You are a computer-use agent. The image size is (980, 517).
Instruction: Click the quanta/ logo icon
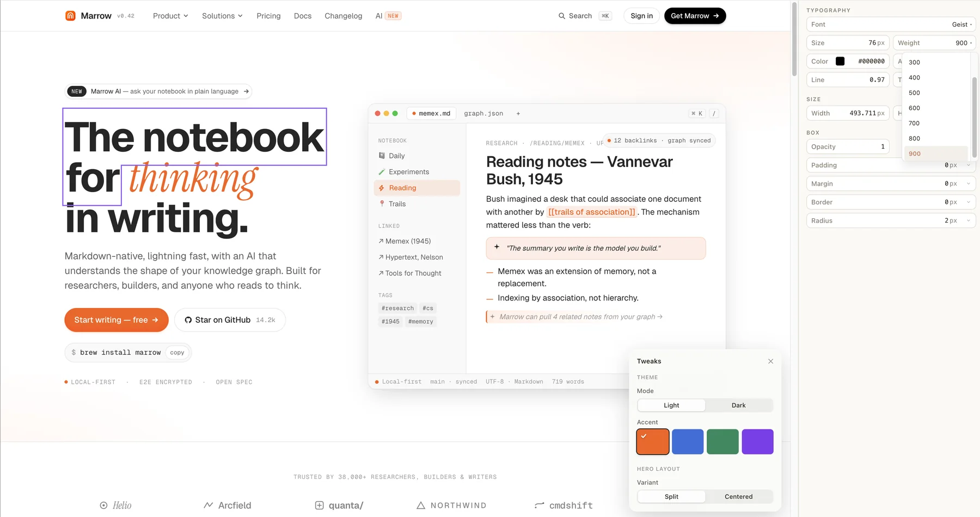point(320,506)
